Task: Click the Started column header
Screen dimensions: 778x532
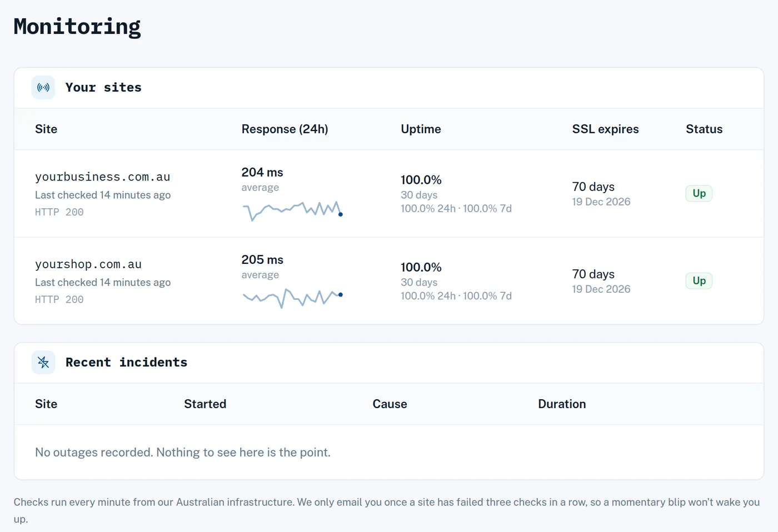Action: coord(205,404)
